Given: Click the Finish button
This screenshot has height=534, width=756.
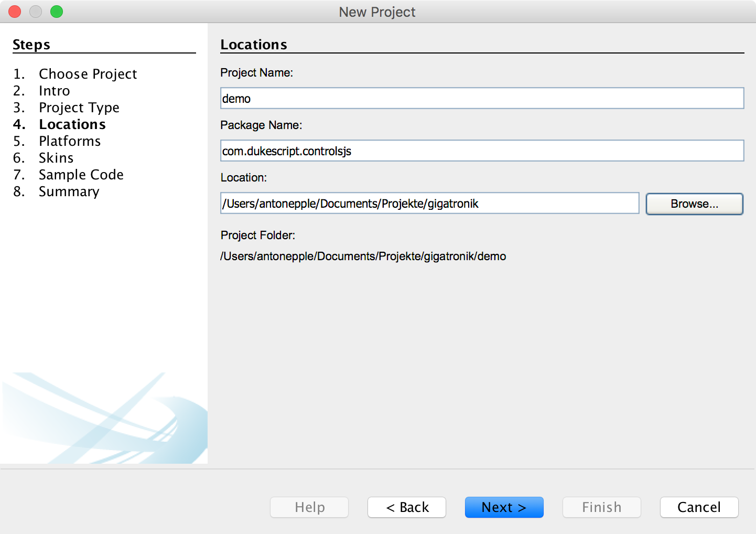Looking at the screenshot, I should tap(601, 507).
